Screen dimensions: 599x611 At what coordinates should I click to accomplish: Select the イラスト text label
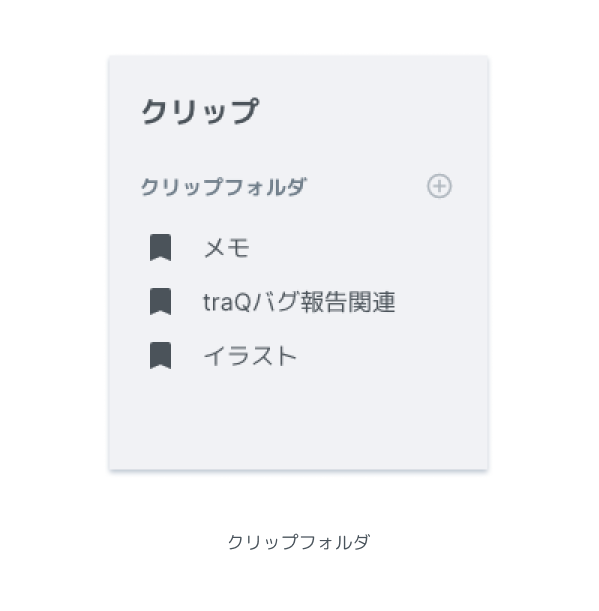250,356
